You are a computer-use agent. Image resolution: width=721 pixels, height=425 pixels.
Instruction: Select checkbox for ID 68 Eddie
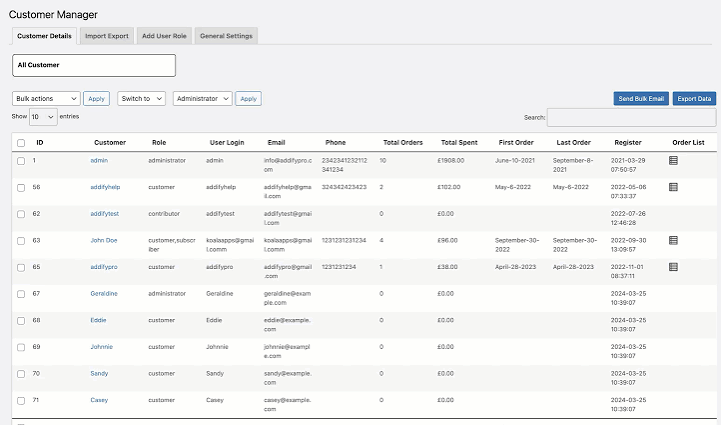[21, 321]
